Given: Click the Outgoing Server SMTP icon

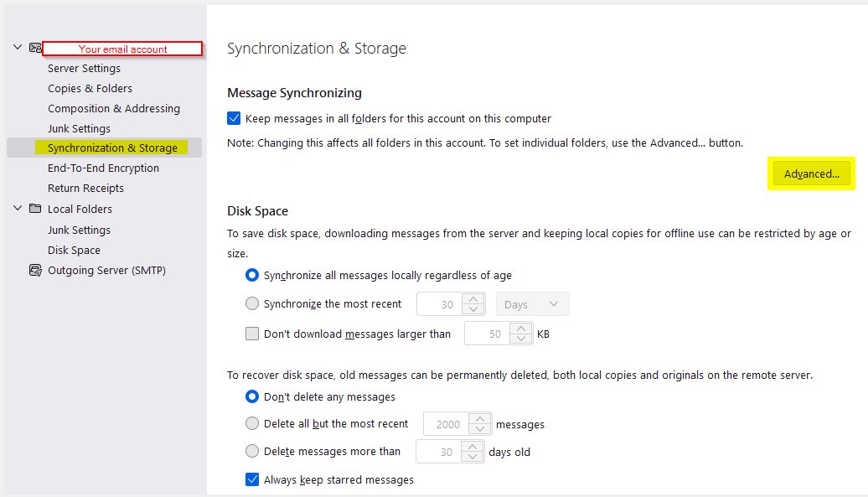Looking at the screenshot, I should click(x=35, y=270).
